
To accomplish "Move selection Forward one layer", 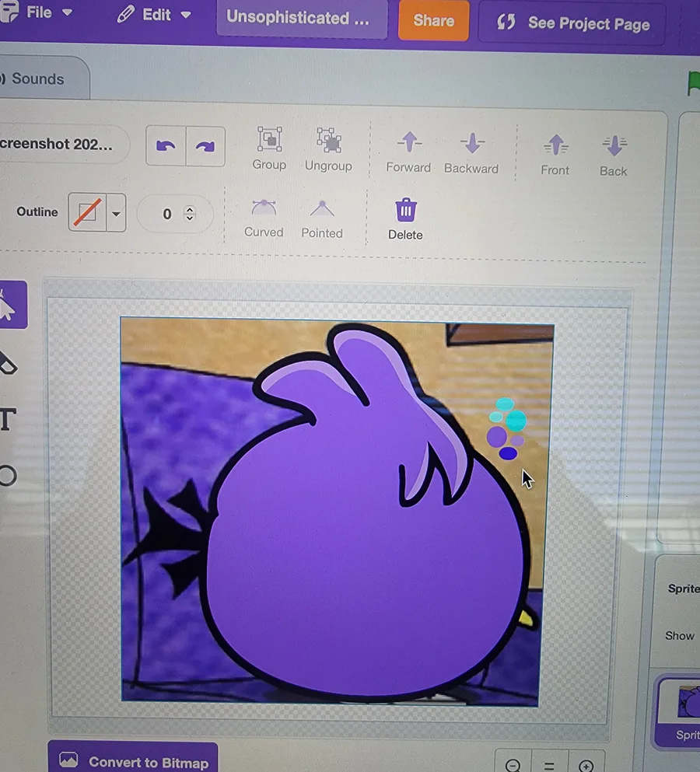I will tap(408, 152).
